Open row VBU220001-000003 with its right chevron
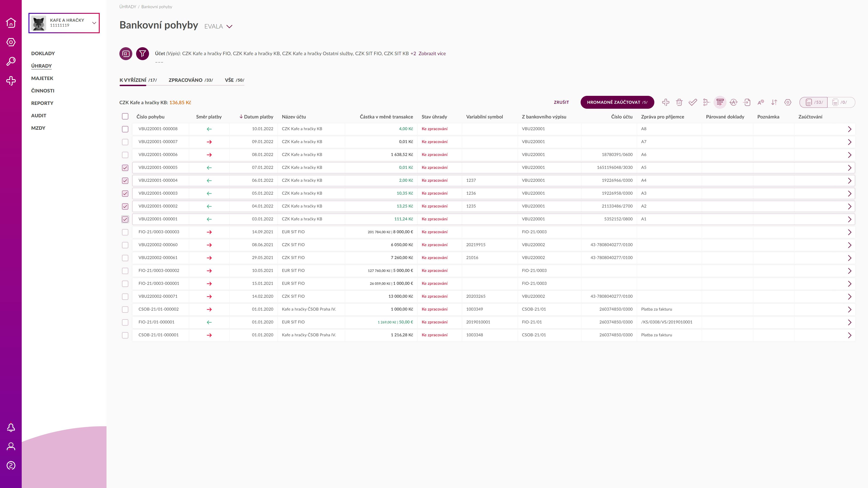 click(x=849, y=194)
